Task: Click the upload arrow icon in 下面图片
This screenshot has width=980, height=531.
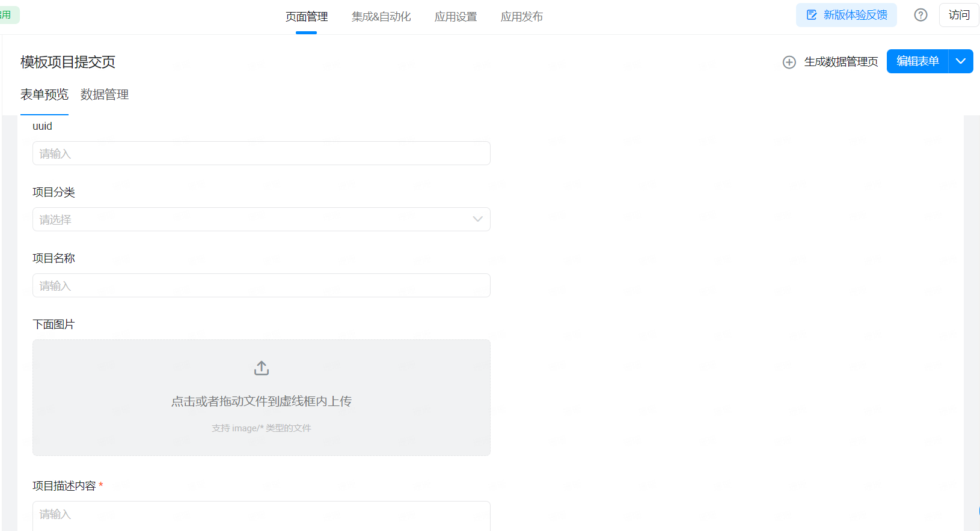Action: pos(262,368)
